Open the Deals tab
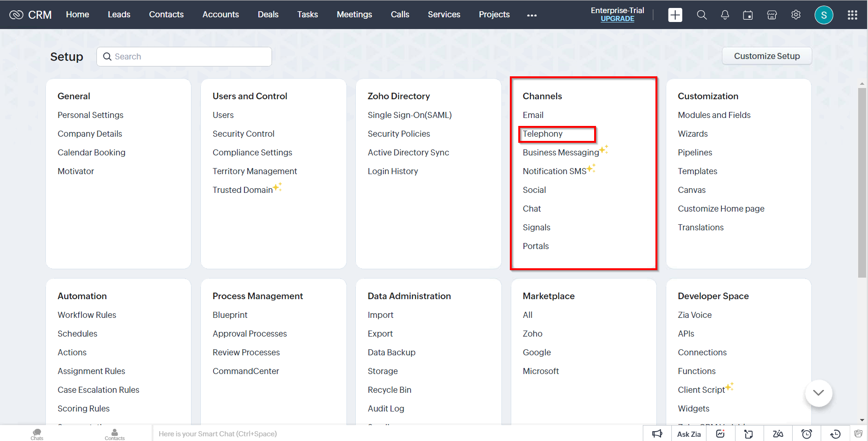This screenshot has width=868, height=441. 268,15
